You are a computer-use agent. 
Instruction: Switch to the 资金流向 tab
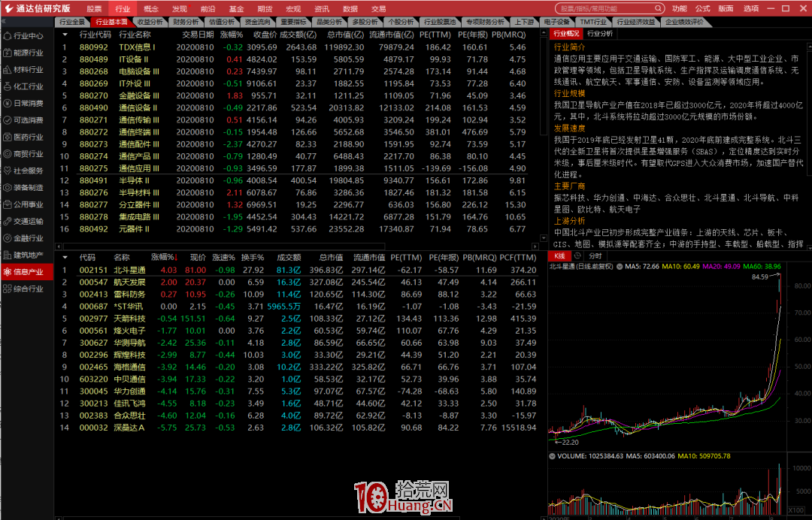[x=257, y=23]
